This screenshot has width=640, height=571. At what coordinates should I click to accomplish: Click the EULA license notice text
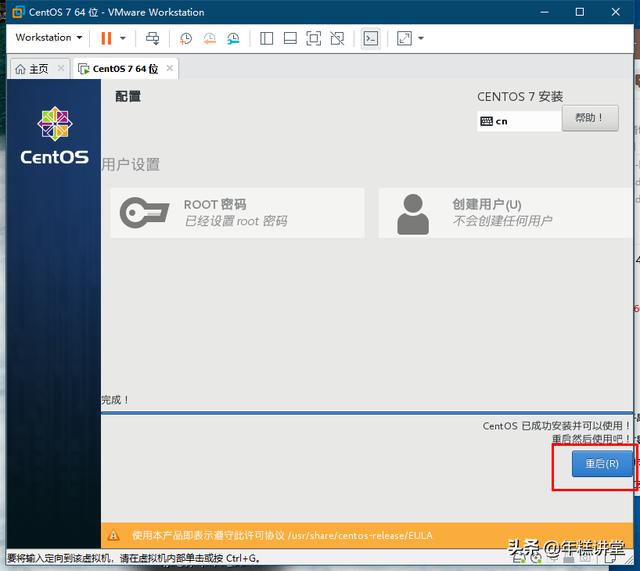(282, 535)
